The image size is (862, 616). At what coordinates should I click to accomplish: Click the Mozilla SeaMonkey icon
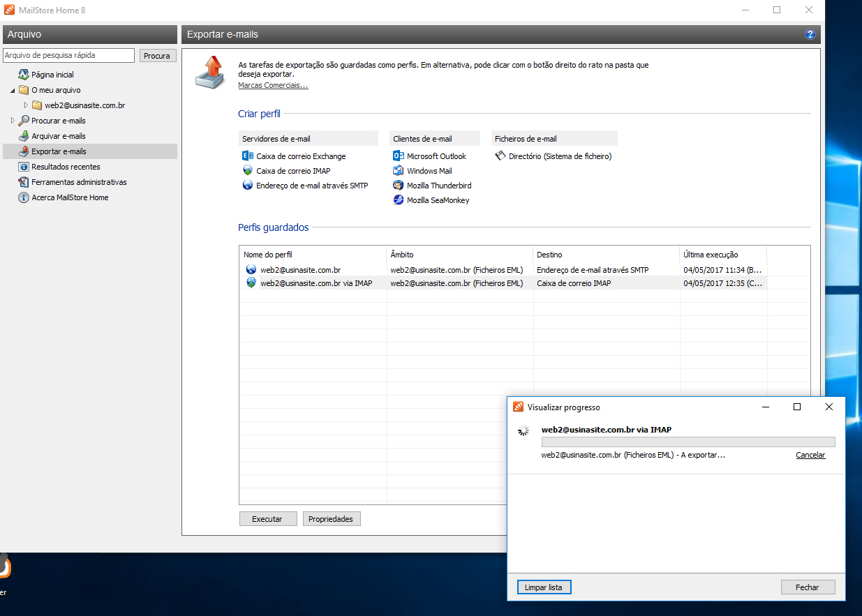click(399, 200)
